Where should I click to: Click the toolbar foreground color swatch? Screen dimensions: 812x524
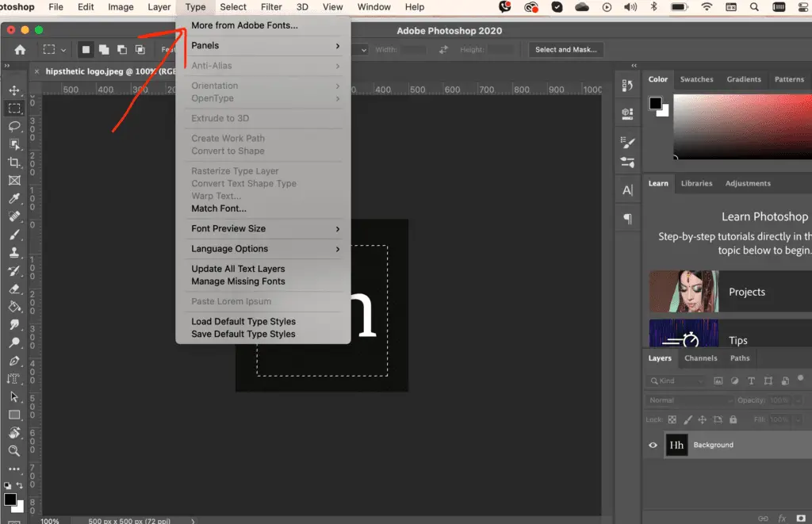point(10,499)
